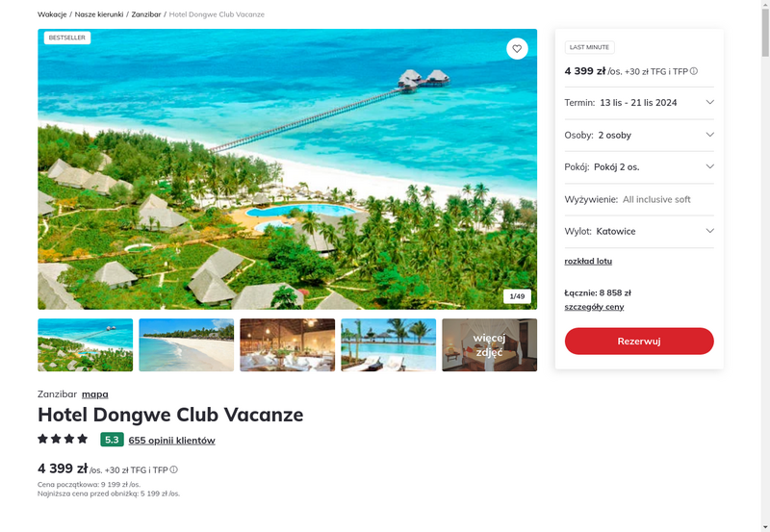This screenshot has height=532, width=770.
Task: Expand the Wylot Katowice departure dropdown
Action: [639, 231]
